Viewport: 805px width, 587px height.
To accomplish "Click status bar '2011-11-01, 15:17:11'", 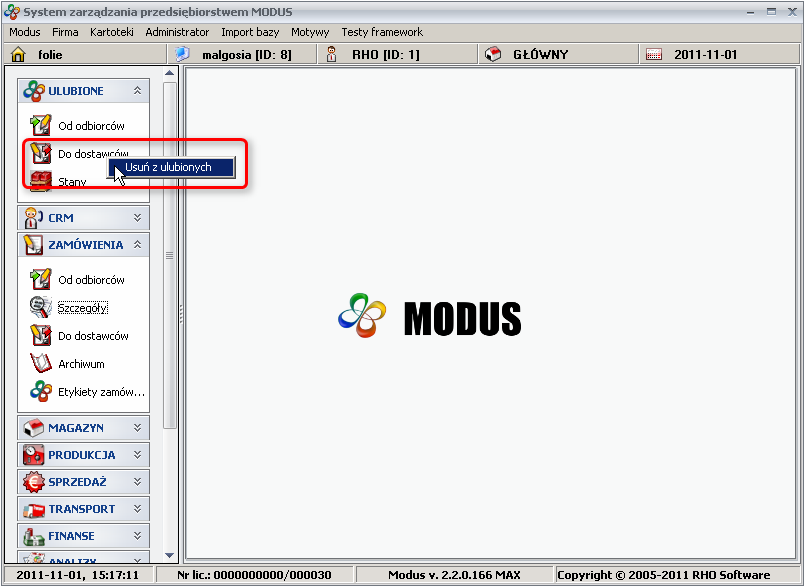I will (78, 575).
